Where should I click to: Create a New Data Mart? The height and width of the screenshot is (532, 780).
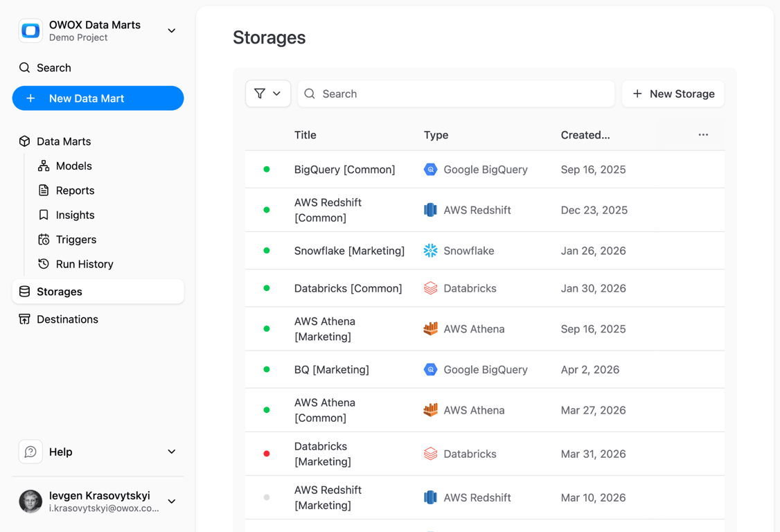pos(98,98)
